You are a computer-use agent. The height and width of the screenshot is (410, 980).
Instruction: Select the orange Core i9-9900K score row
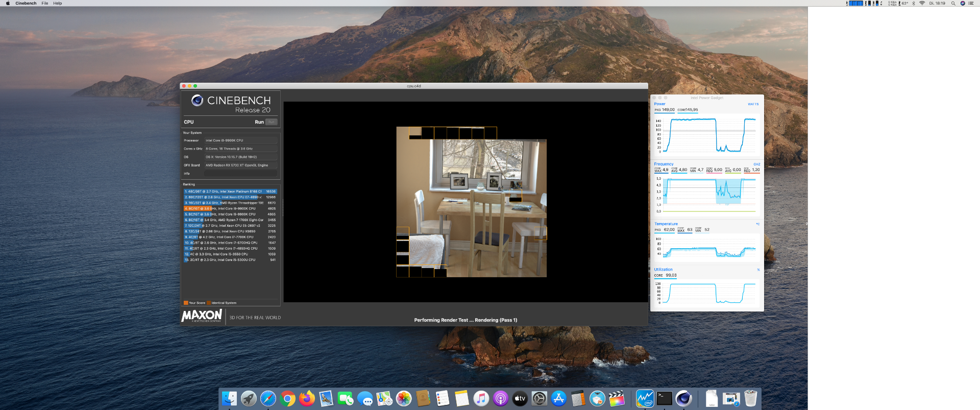coord(230,208)
